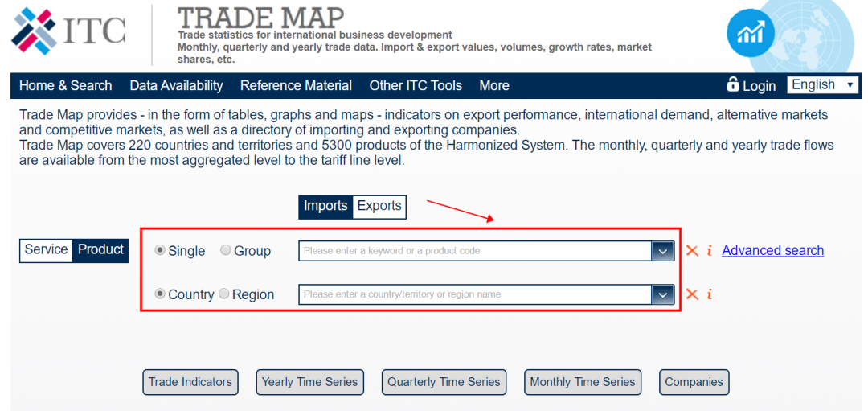
Task: Open product info 'i' icon
Action: coord(709,250)
